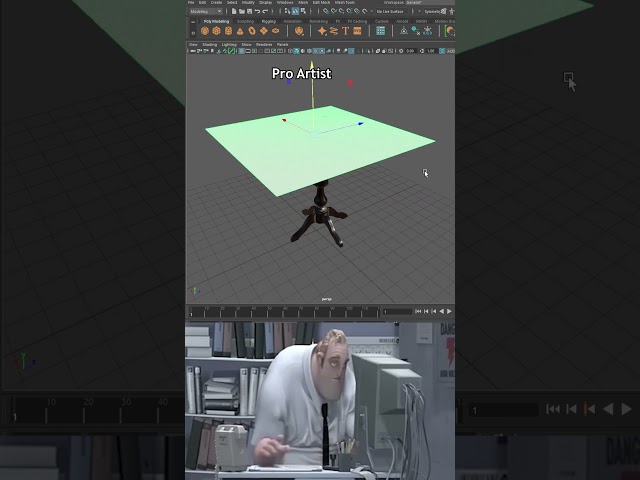The height and width of the screenshot is (480, 640).
Task: Switch to Sculpting shelf tab
Action: tap(245, 21)
